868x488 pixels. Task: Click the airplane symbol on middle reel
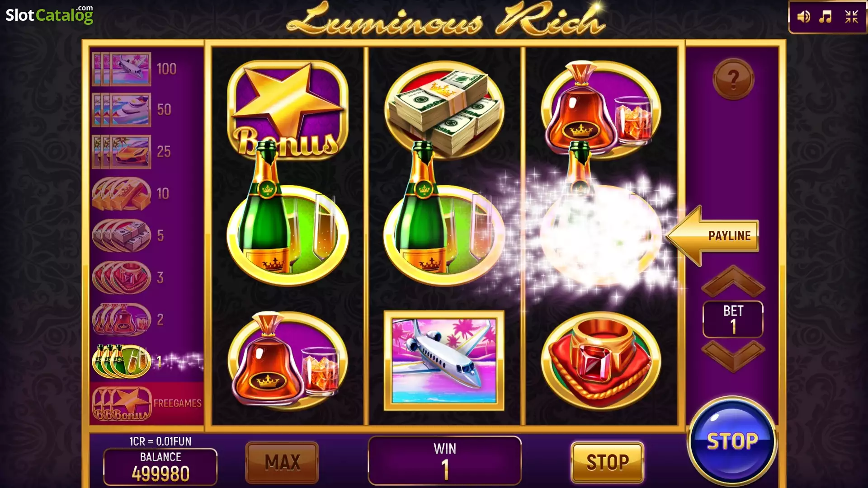coord(444,361)
